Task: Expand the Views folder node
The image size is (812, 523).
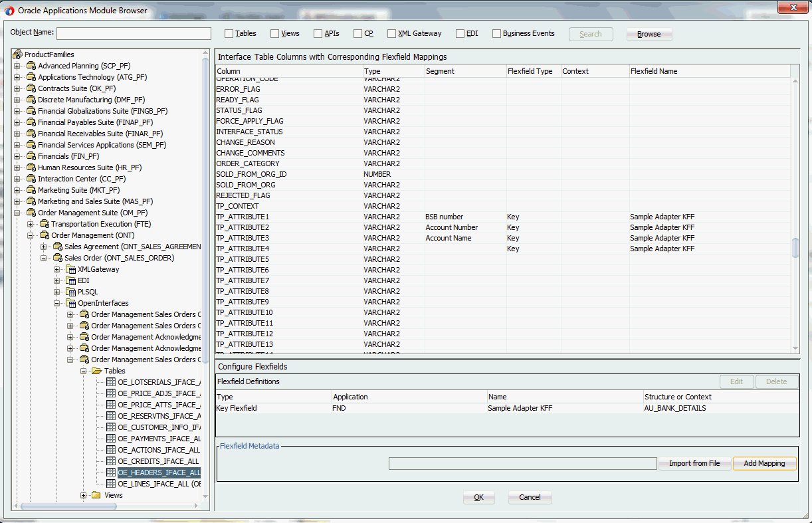Action: point(84,495)
